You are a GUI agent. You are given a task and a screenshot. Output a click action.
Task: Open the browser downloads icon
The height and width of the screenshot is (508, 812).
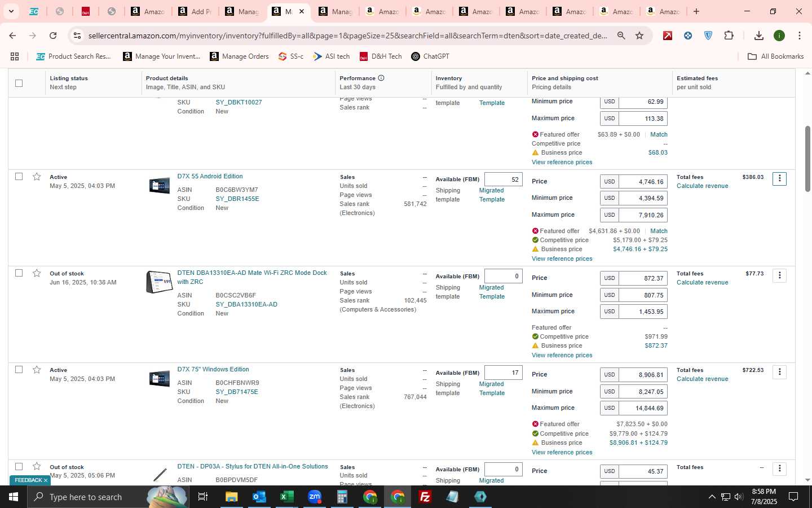click(759, 36)
